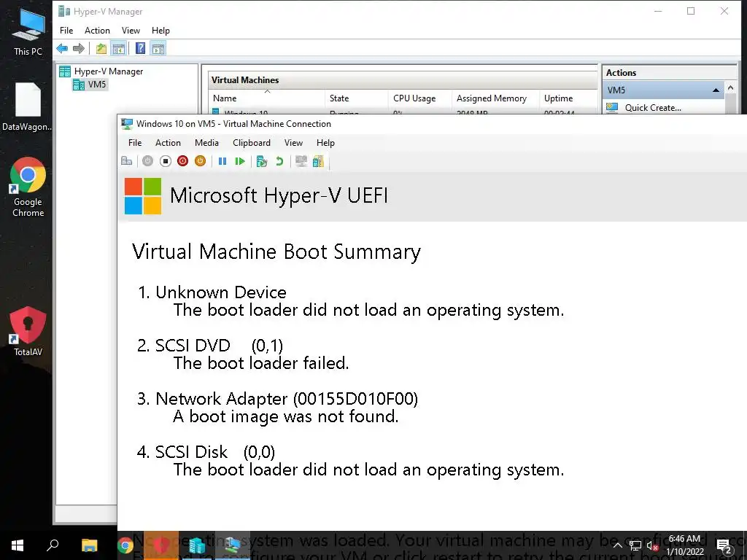Click TotalAV icon on taskbar

161,545
